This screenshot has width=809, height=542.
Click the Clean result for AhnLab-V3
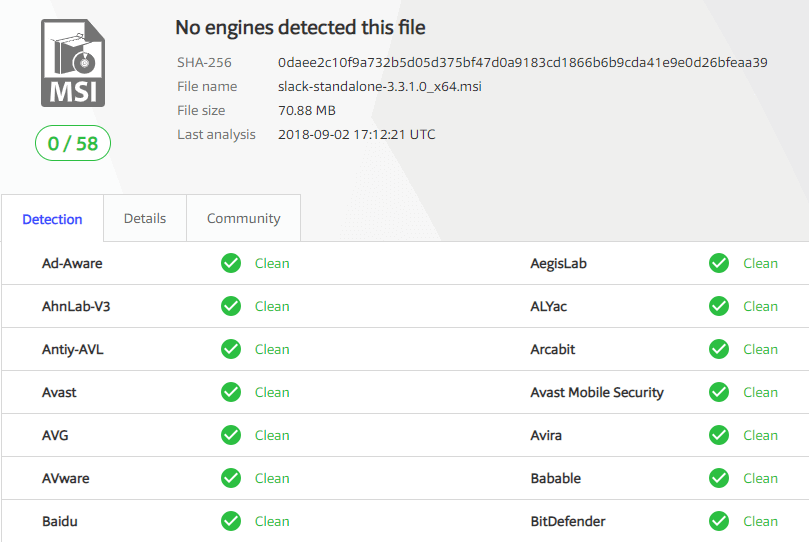point(272,306)
